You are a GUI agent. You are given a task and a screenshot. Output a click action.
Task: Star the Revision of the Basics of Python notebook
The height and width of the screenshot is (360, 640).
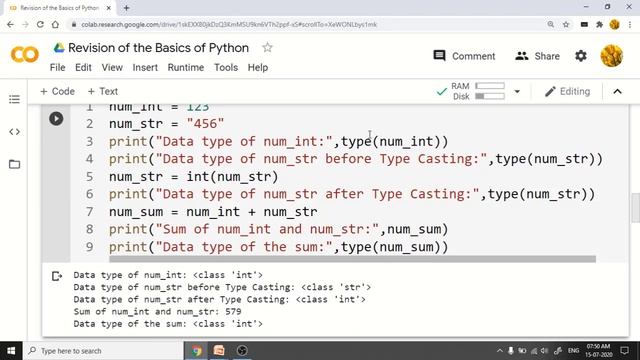(x=267, y=48)
